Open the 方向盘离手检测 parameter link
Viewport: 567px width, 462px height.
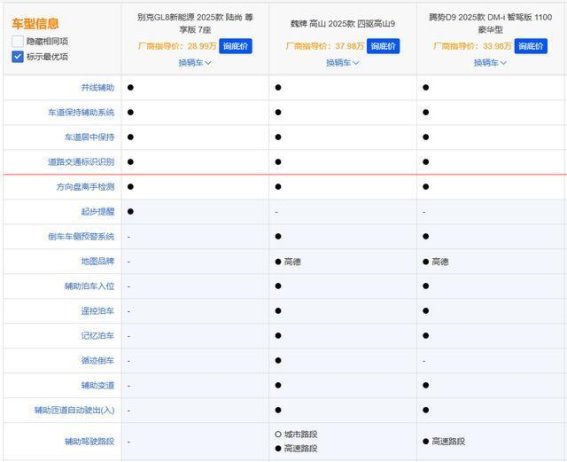[x=85, y=187]
